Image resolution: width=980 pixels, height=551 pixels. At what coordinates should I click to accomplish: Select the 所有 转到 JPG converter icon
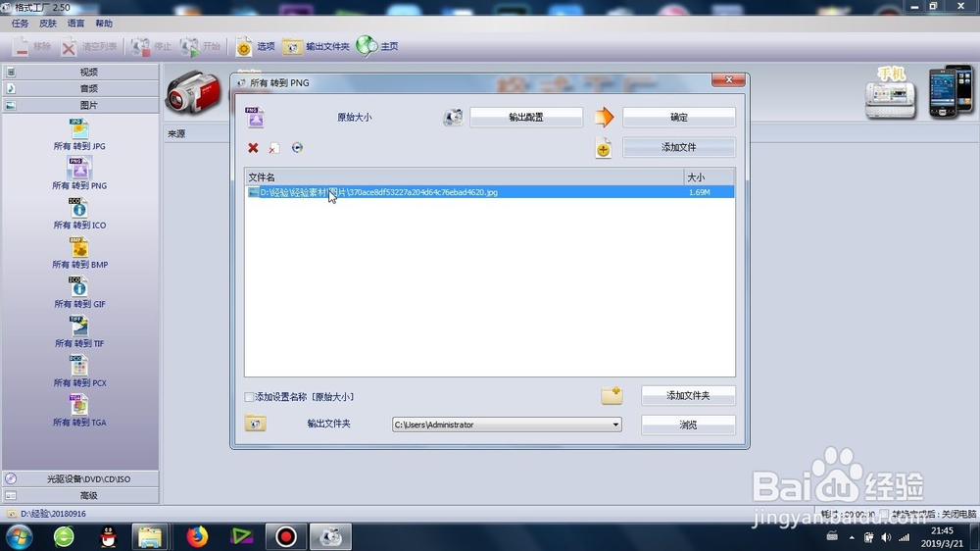point(79,128)
